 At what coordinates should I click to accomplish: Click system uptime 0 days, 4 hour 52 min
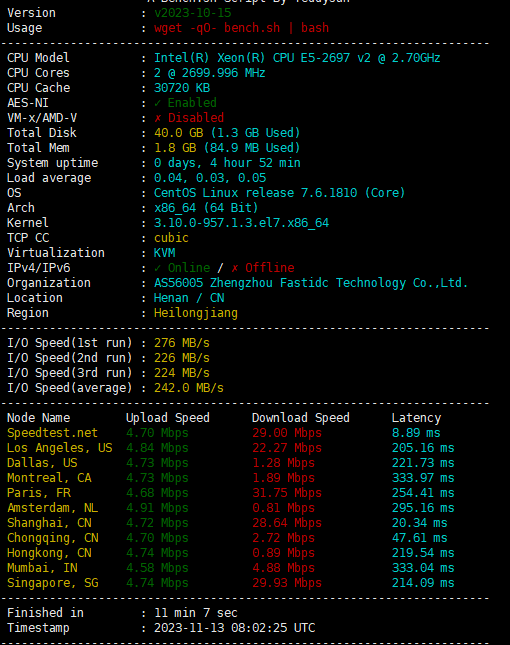227,163
